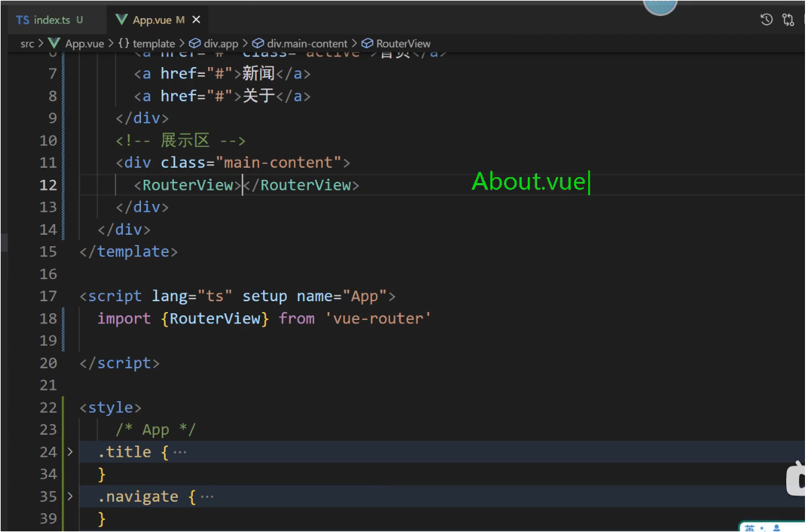Click the .title CSS selector
Screen dimensions: 807x532
click(124, 452)
